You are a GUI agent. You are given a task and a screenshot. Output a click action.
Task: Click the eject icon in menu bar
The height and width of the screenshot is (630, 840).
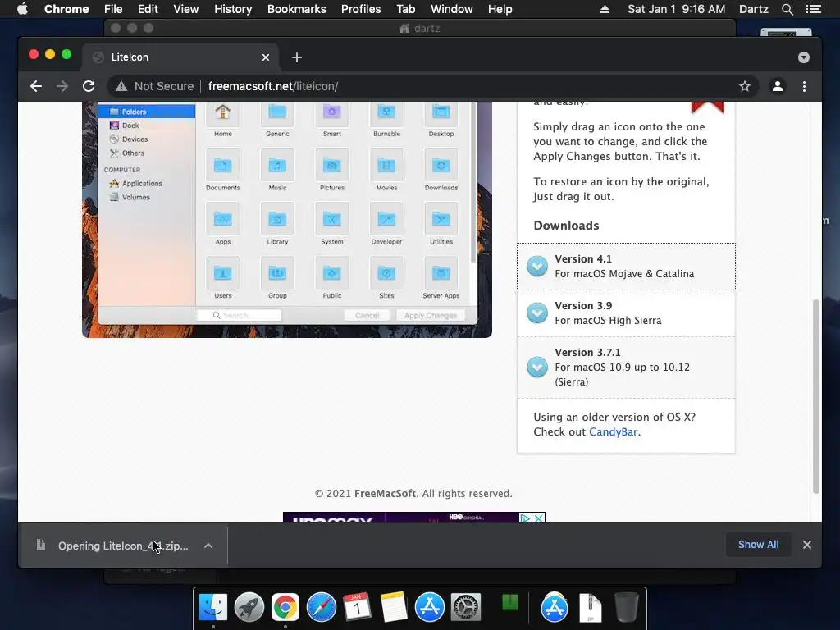(605, 9)
